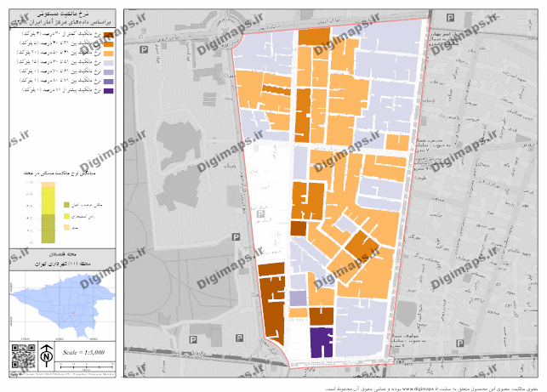This screenshot has width=547, height=392.
Task: Click the district 11 municipality text below the neighborhood name
Action: [x=63, y=264]
